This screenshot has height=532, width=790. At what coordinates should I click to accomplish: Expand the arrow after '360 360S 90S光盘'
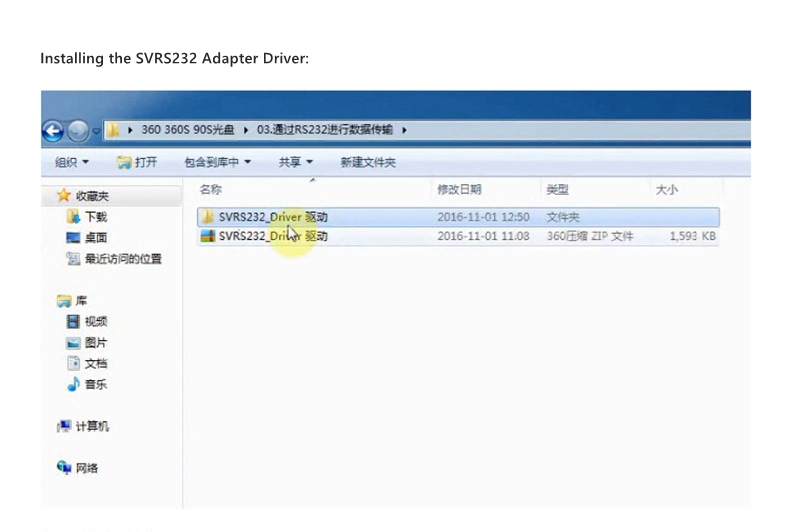tap(246, 130)
